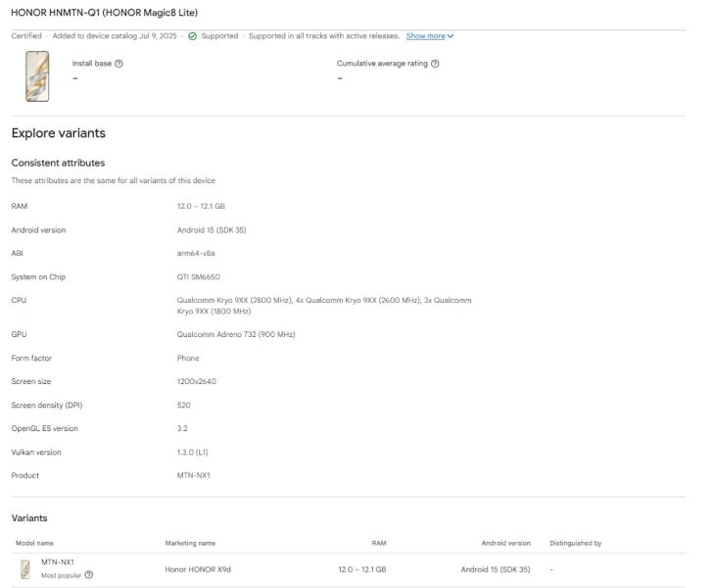Click the QTI SM6650 chip value
Screen dimensions: 717x588
coord(198,277)
